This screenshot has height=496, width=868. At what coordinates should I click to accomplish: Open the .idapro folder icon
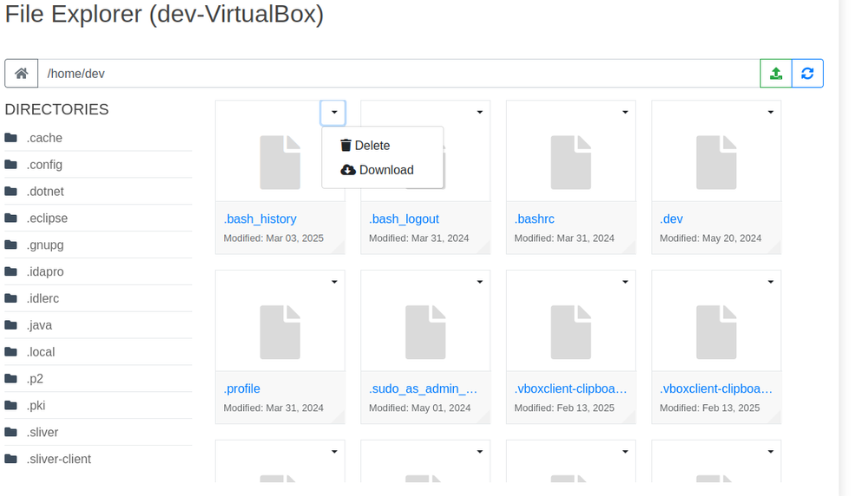11,271
